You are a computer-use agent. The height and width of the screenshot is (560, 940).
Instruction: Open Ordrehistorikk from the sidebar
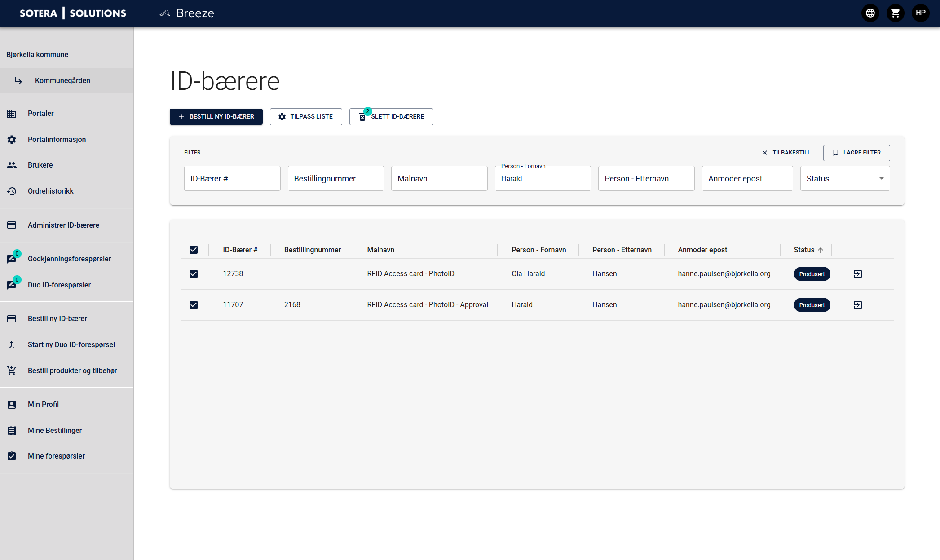[66, 191]
